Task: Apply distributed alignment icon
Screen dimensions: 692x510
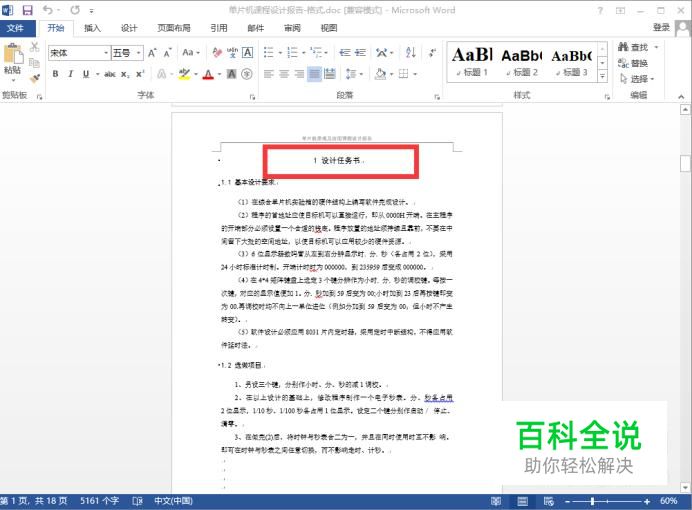Action: click(330, 74)
